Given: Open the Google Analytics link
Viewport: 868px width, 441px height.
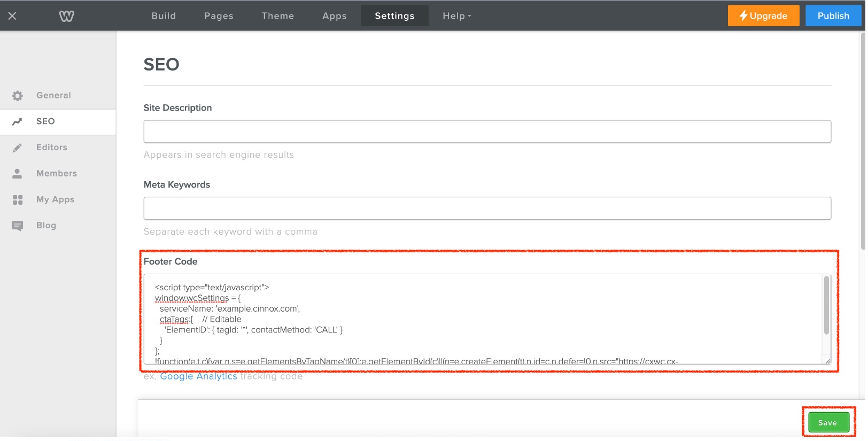Looking at the screenshot, I should [198, 376].
